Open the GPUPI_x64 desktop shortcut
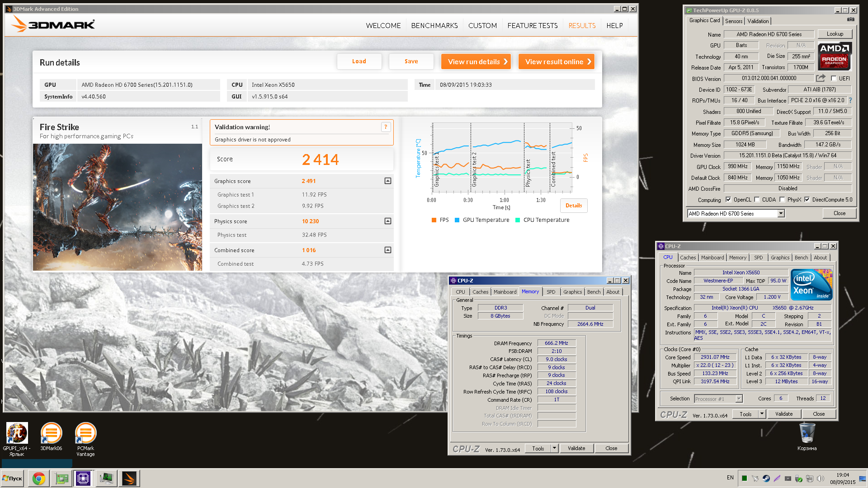The width and height of the screenshot is (868, 488). pyautogui.click(x=17, y=439)
